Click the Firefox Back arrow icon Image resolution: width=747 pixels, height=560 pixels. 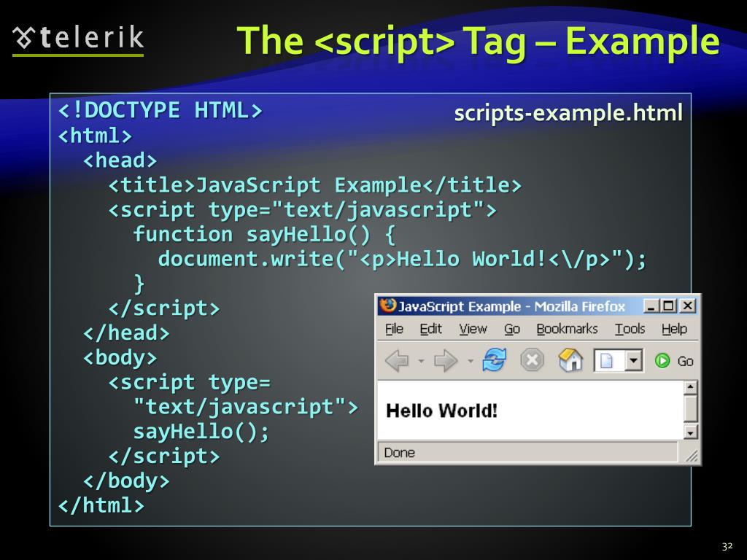click(x=397, y=360)
